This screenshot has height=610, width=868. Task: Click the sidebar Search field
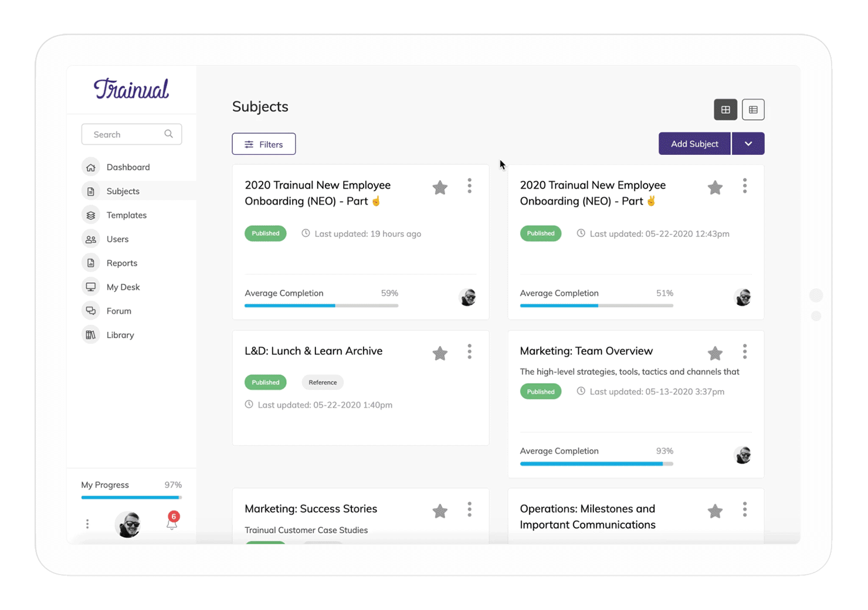131,134
